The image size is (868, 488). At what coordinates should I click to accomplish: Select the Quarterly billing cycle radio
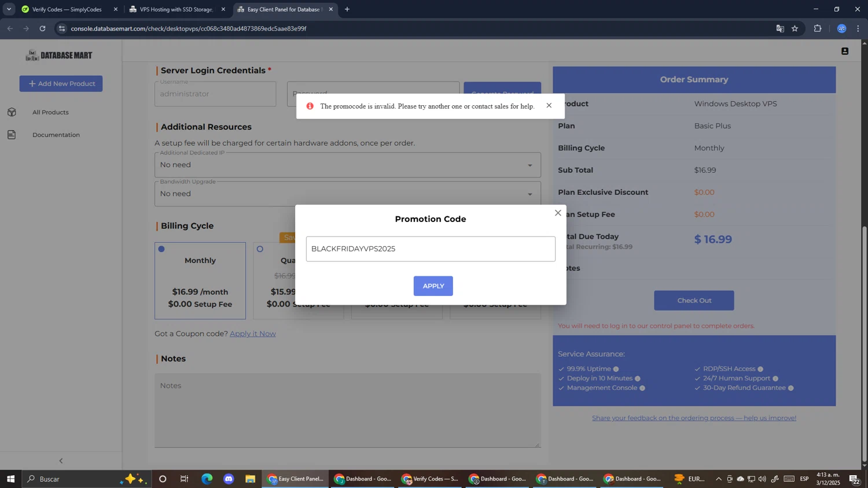tap(260, 249)
